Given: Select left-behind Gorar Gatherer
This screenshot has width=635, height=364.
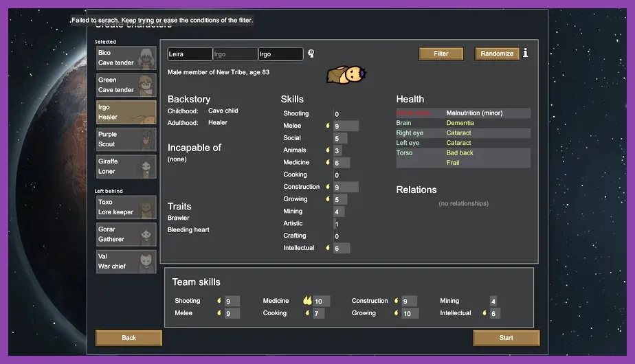Looking at the screenshot, I should [126, 234].
